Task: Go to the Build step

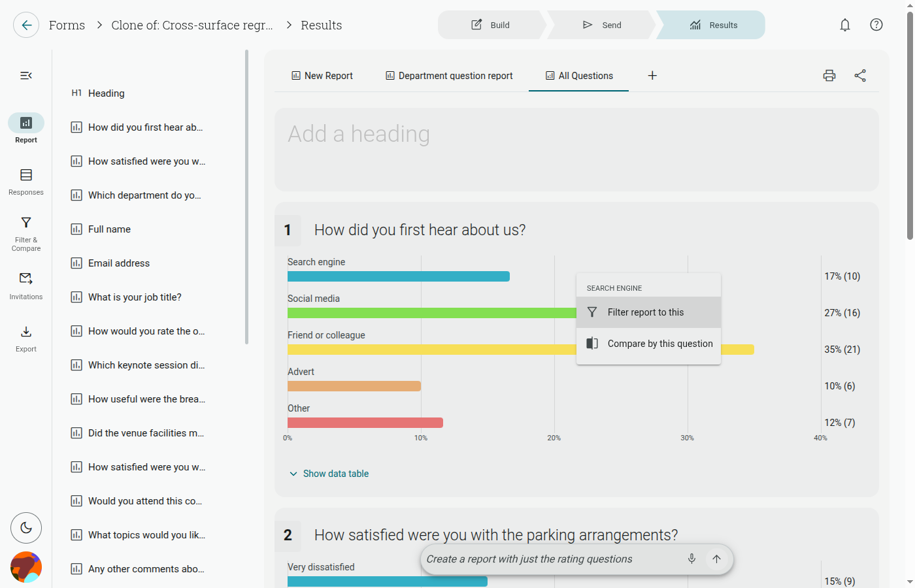Action: tap(491, 25)
